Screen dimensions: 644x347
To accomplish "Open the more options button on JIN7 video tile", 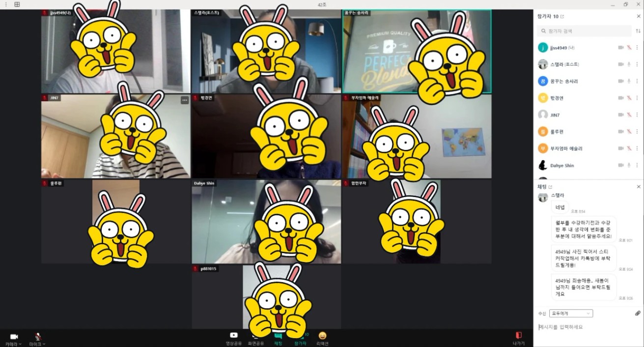I will [185, 100].
